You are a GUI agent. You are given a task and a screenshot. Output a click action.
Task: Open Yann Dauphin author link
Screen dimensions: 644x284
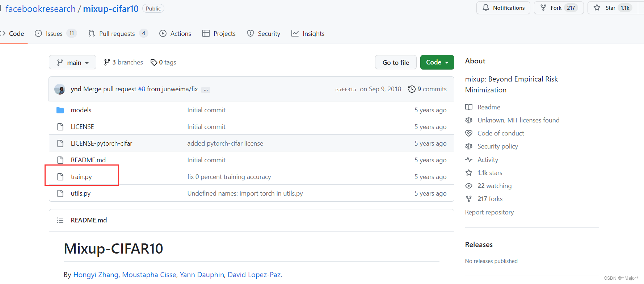(x=202, y=275)
